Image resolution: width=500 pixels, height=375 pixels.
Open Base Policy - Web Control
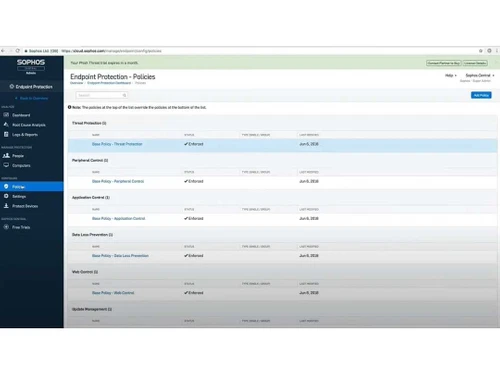tap(113, 293)
